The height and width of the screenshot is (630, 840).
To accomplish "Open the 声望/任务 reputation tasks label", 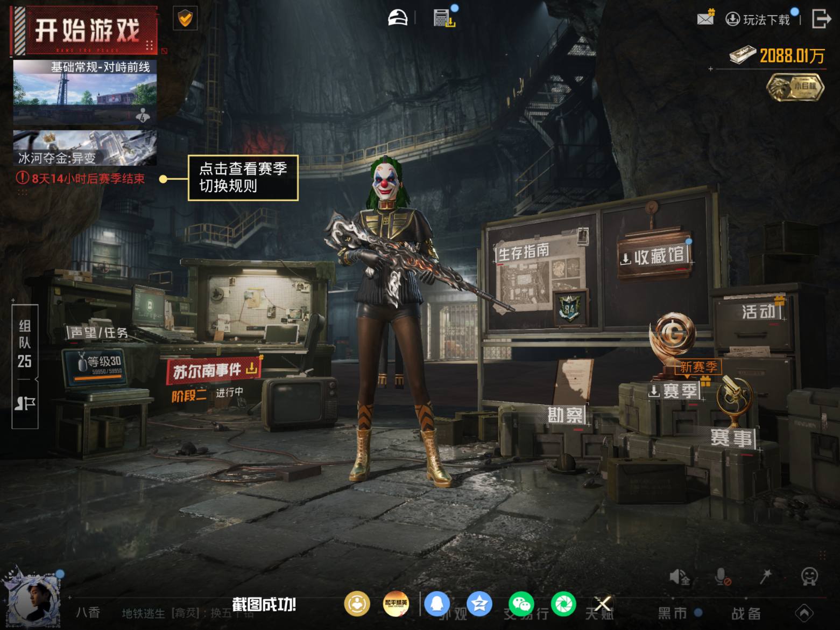I will point(99,333).
